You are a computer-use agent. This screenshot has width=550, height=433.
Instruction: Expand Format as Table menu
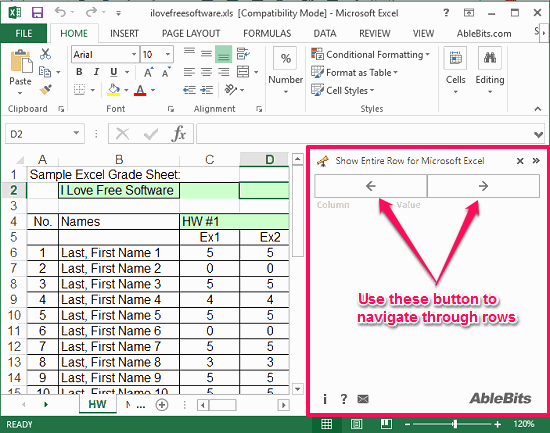click(354, 72)
